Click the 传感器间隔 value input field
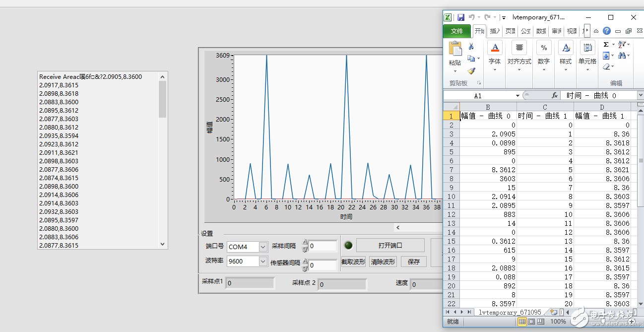The image size is (644, 332). (x=322, y=265)
